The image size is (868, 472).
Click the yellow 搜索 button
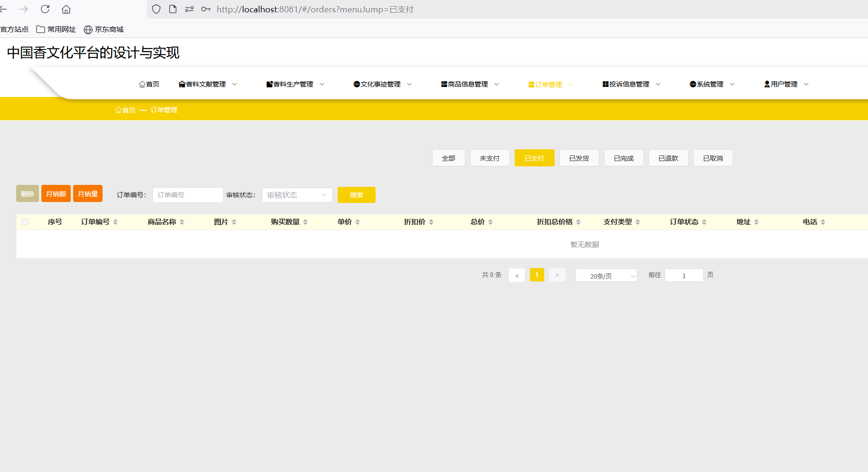[x=356, y=195]
